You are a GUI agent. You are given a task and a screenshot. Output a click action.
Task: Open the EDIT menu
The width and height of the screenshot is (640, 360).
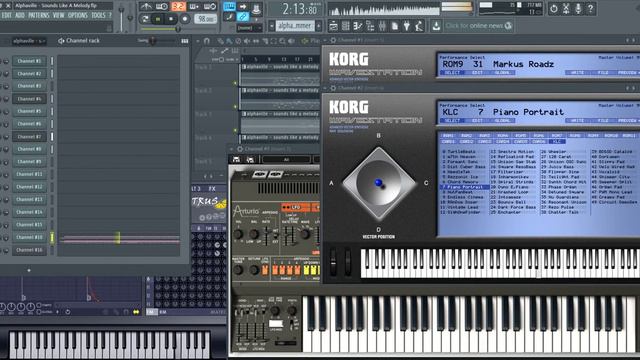click(x=7, y=16)
